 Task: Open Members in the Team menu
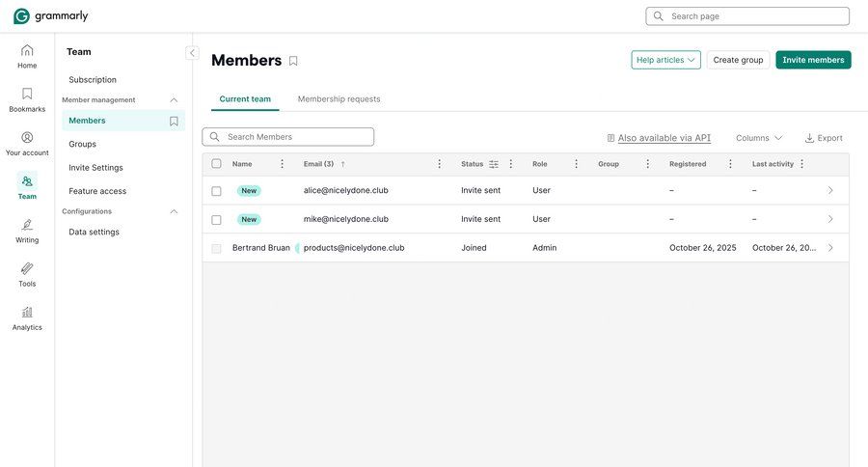point(123,121)
